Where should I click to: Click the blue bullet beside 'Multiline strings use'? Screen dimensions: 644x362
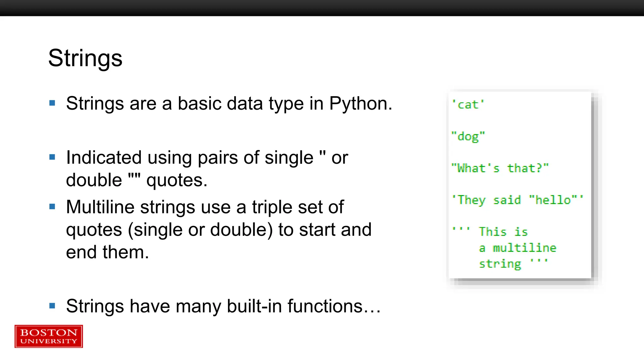point(52,207)
